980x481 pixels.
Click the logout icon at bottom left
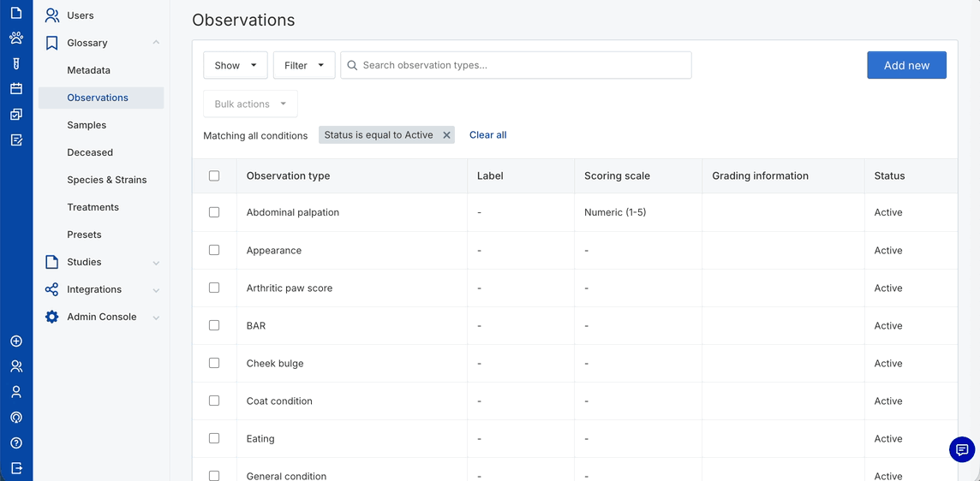click(x=16, y=468)
